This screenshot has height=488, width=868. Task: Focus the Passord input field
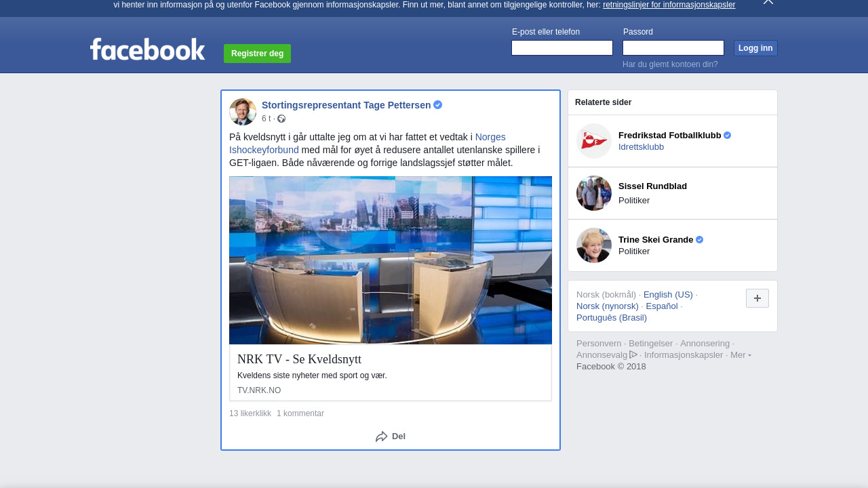(x=673, y=47)
